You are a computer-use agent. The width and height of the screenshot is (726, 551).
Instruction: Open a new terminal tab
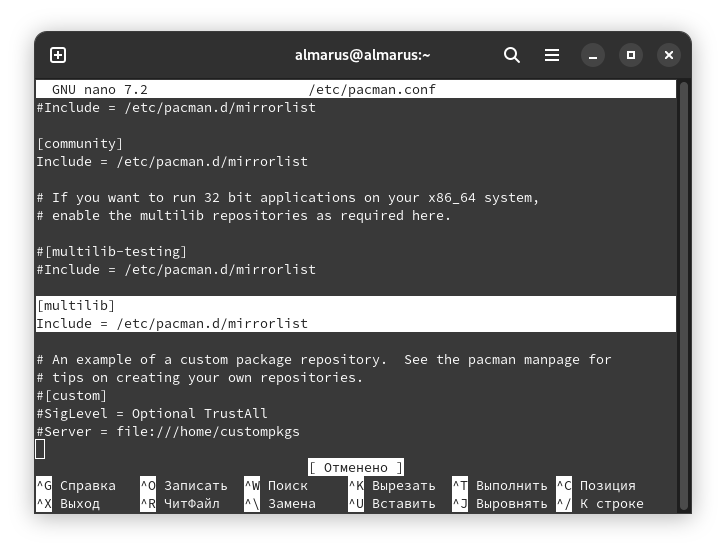[58, 55]
